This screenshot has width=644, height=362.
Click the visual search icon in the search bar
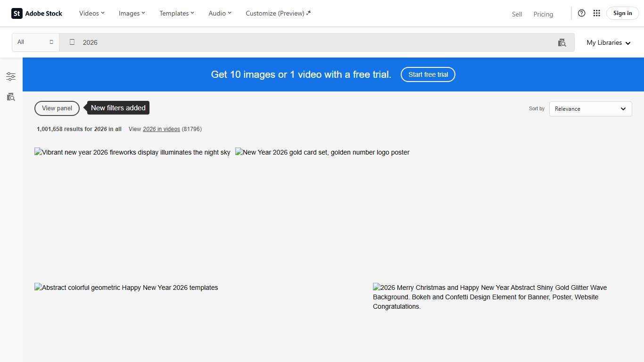(562, 42)
